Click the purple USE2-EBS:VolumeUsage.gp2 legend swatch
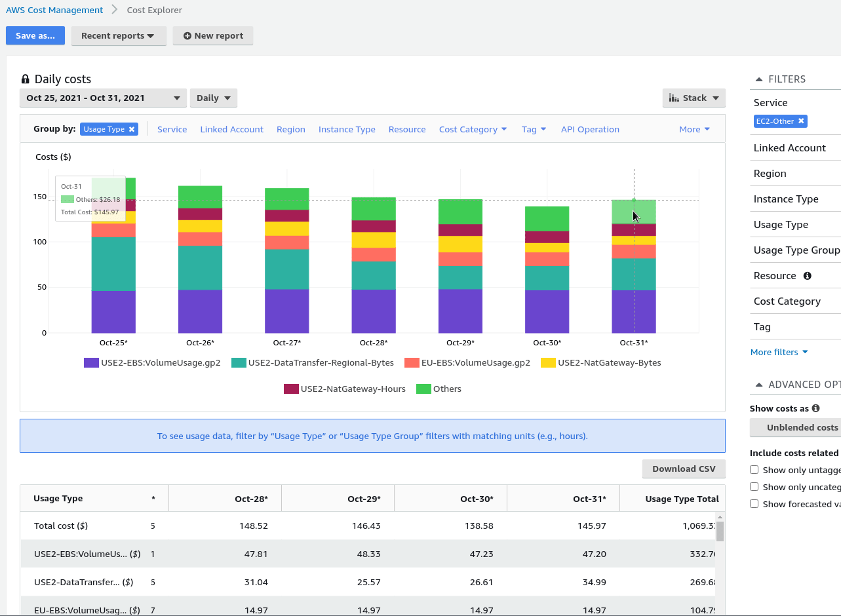This screenshot has height=616, width=841. (90, 362)
